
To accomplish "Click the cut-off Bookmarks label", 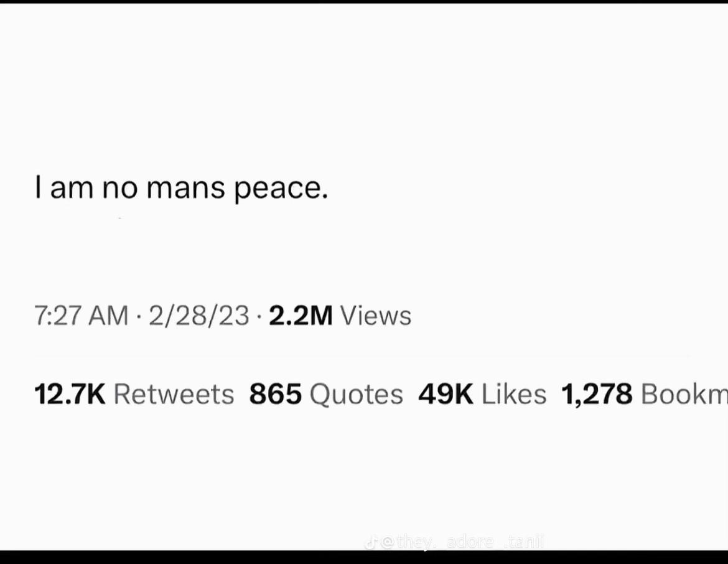I will click(684, 394).
